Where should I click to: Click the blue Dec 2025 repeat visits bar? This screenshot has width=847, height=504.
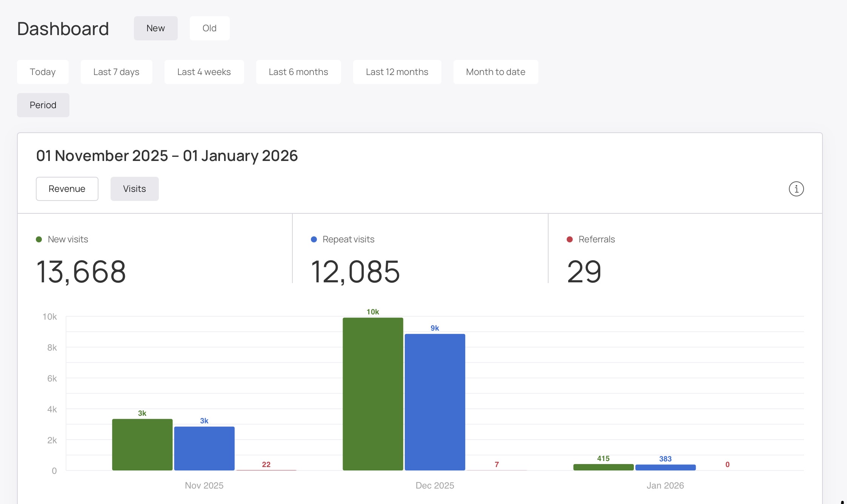click(435, 402)
